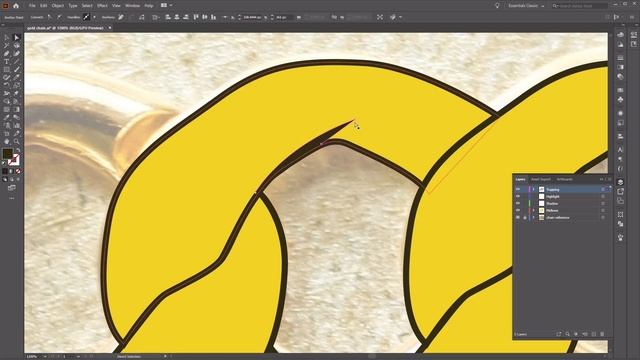Image resolution: width=640 pixels, height=360 pixels.
Task: Toggle visibility of Trapping layer
Action: (518, 189)
